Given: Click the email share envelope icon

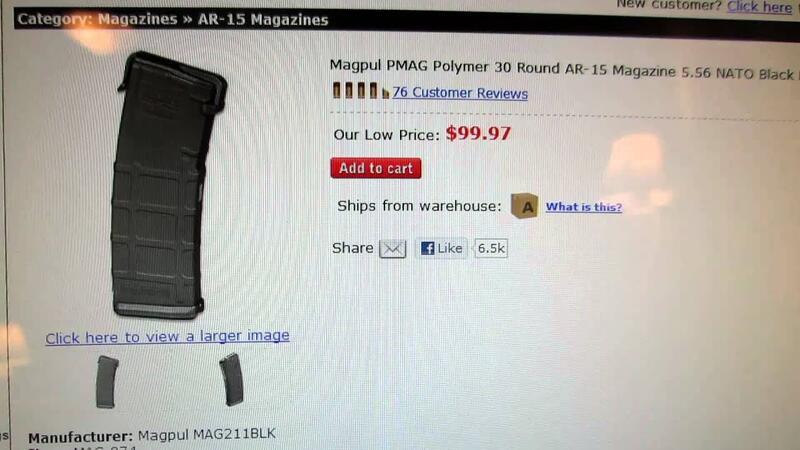Looking at the screenshot, I should (392, 249).
